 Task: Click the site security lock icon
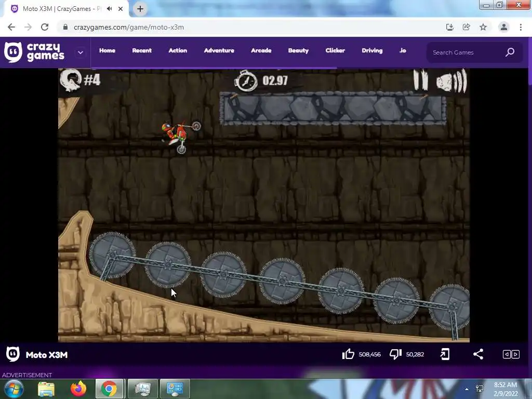coord(65,27)
